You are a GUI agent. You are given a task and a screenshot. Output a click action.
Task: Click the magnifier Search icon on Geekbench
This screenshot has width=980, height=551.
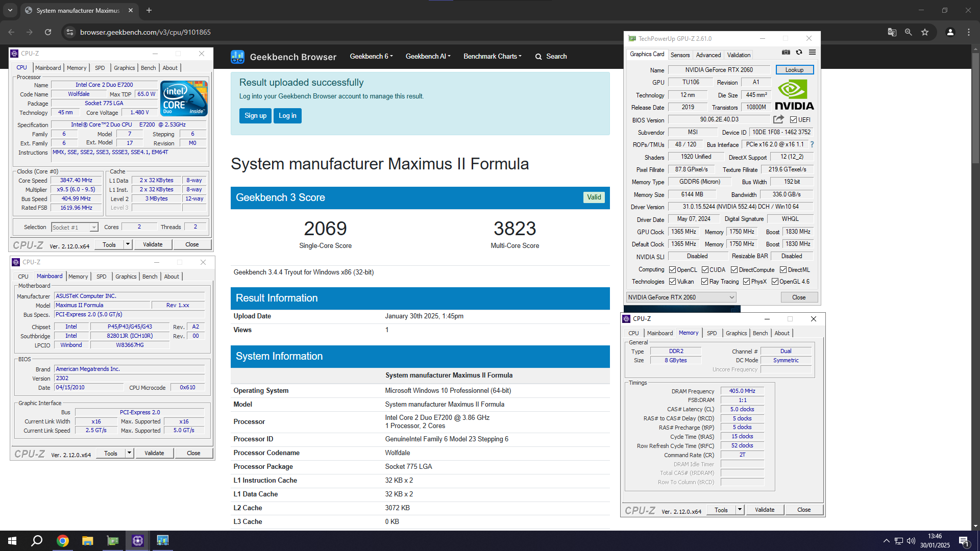point(538,57)
